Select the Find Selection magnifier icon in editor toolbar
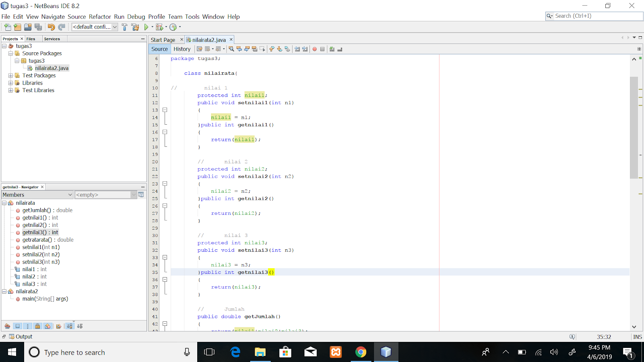 [x=231, y=49]
